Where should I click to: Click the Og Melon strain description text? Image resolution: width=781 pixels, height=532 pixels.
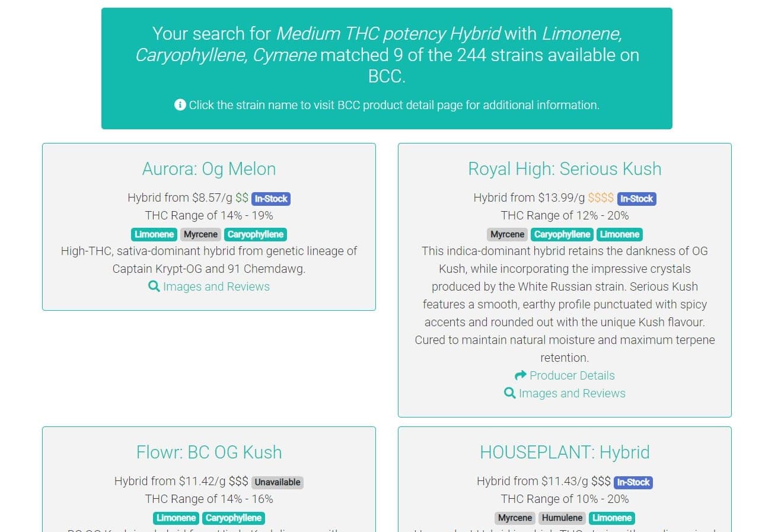(x=209, y=260)
